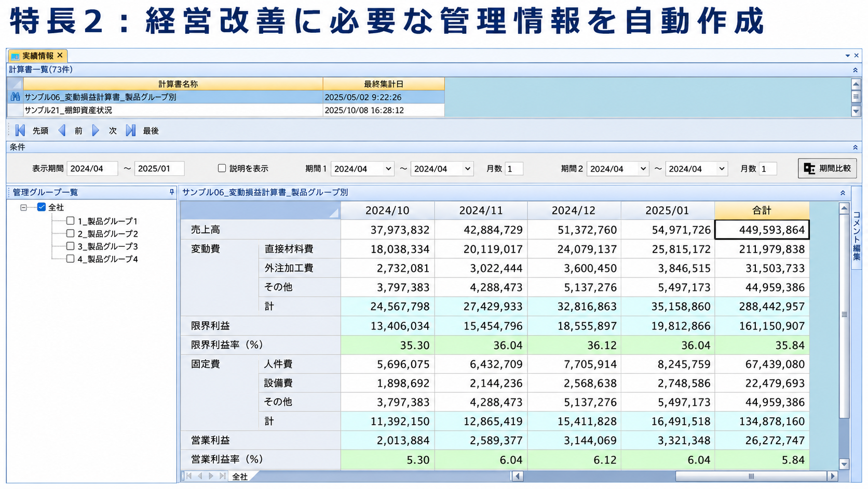Sort by 最終集計日 column header
This screenshot has width=868, height=489.
click(384, 84)
